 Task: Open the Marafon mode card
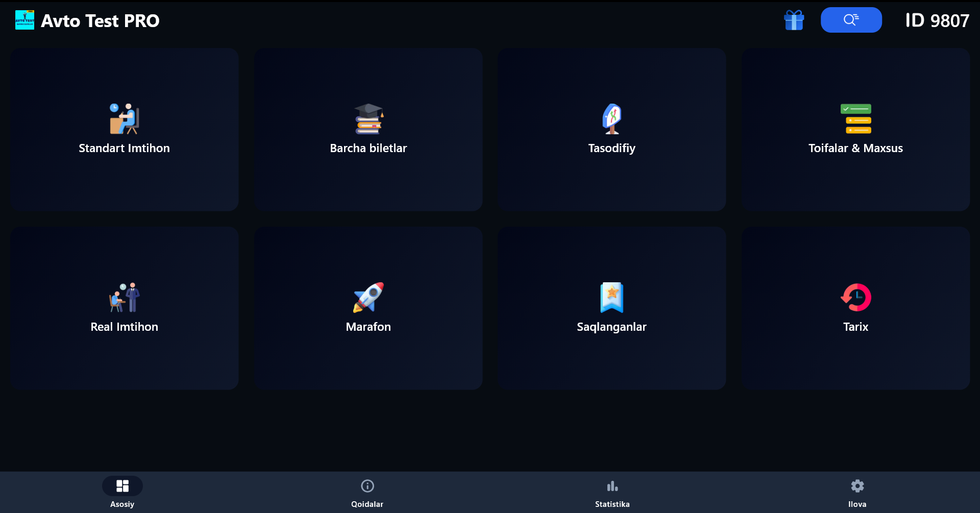click(368, 308)
